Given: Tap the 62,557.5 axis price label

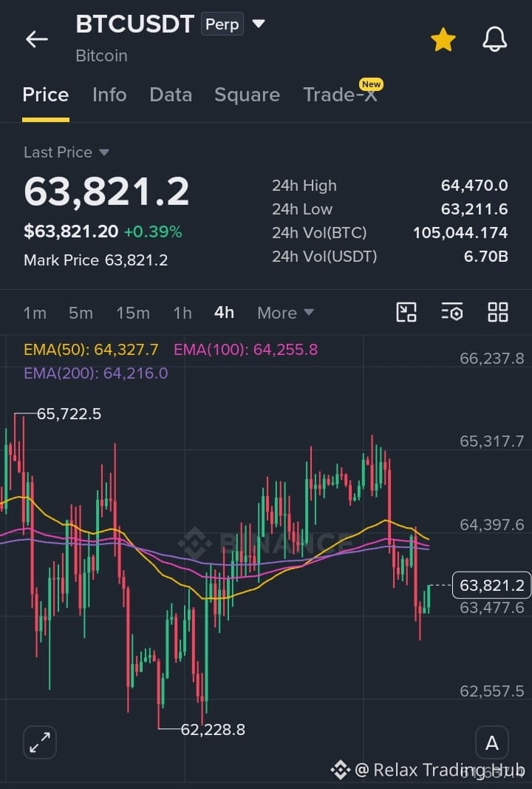Looking at the screenshot, I should [x=492, y=691].
